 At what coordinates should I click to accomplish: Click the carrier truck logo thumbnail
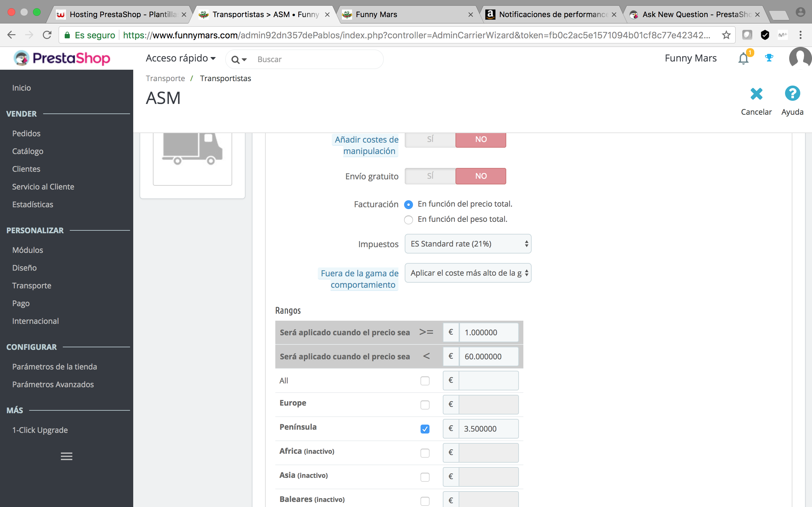point(192,151)
